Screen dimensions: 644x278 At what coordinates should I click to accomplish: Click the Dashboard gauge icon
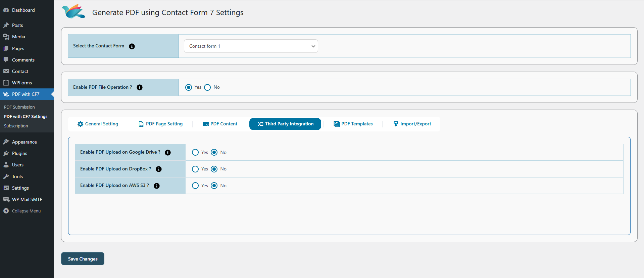pyautogui.click(x=6, y=10)
